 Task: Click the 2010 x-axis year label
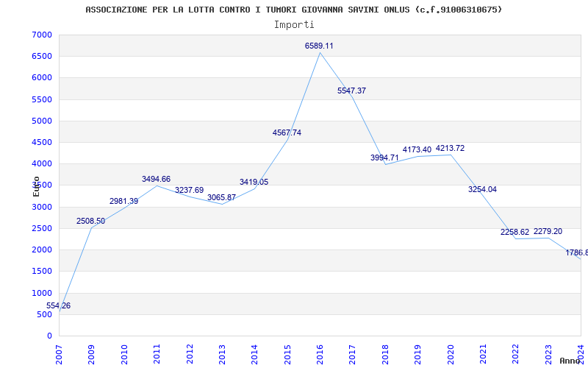[x=124, y=354]
